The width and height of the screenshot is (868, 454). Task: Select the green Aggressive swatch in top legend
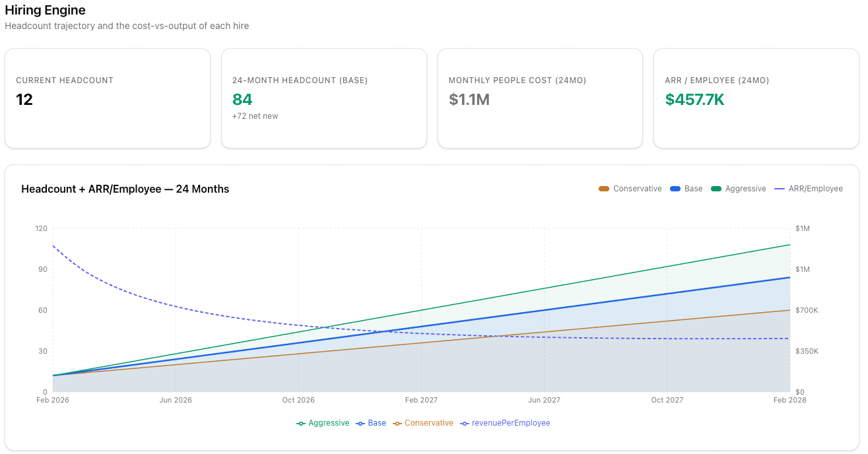point(716,189)
